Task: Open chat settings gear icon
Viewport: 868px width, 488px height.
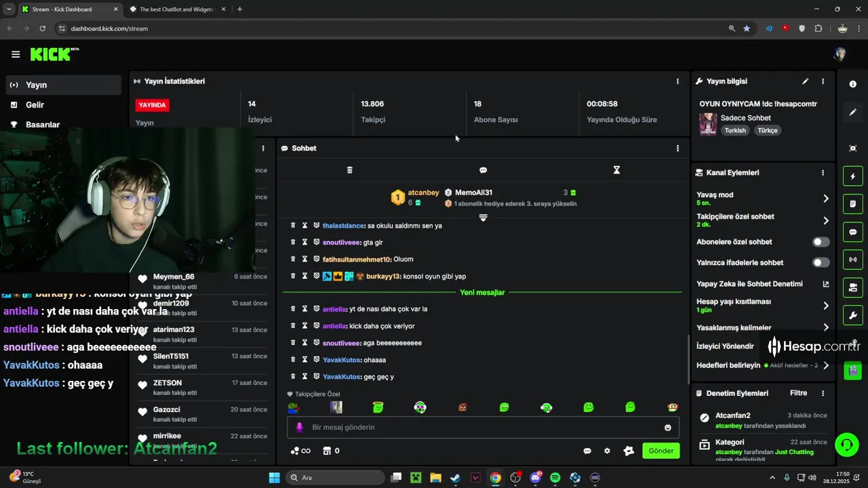Action: point(607,451)
